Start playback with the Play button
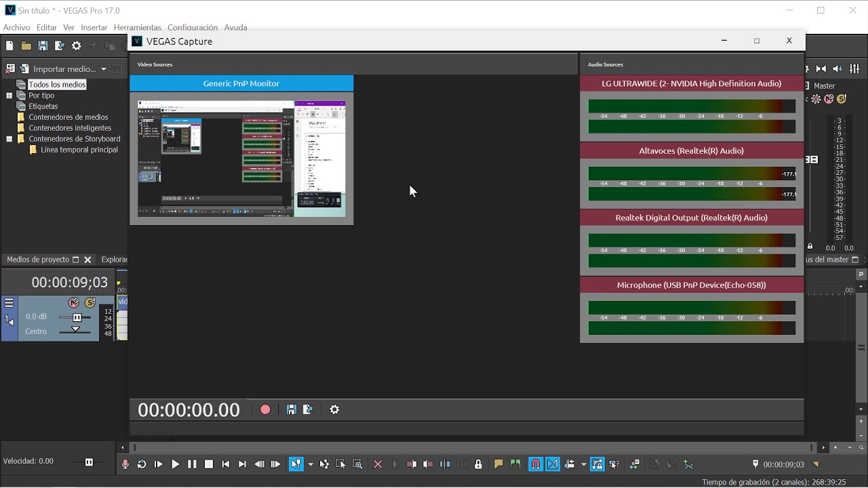Image resolution: width=868 pixels, height=488 pixels. point(175,464)
